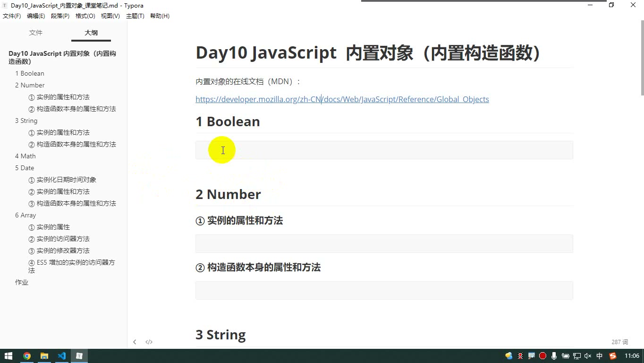This screenshot has height=363, width=644.
Task: Click the document vertical scrollbar thumb
Action: click(x=642, y=57)
